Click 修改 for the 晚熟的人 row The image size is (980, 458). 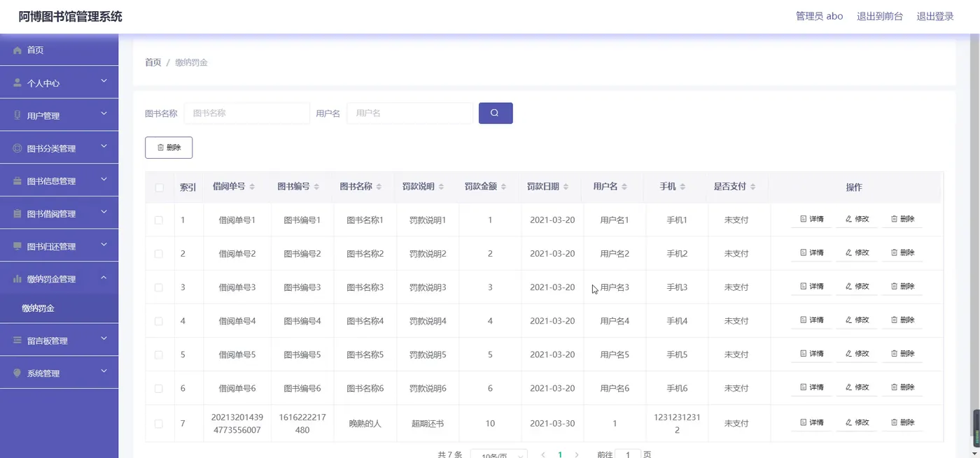click(x=857, y=423)
